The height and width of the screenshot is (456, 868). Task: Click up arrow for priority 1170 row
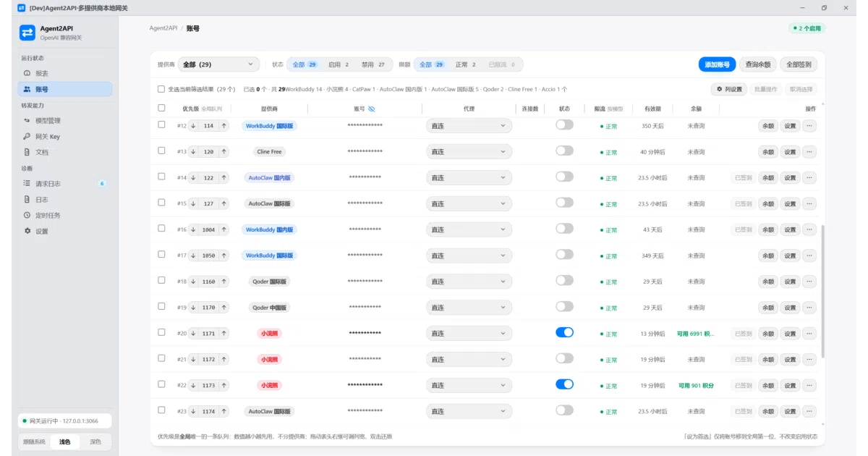[224, 308]
